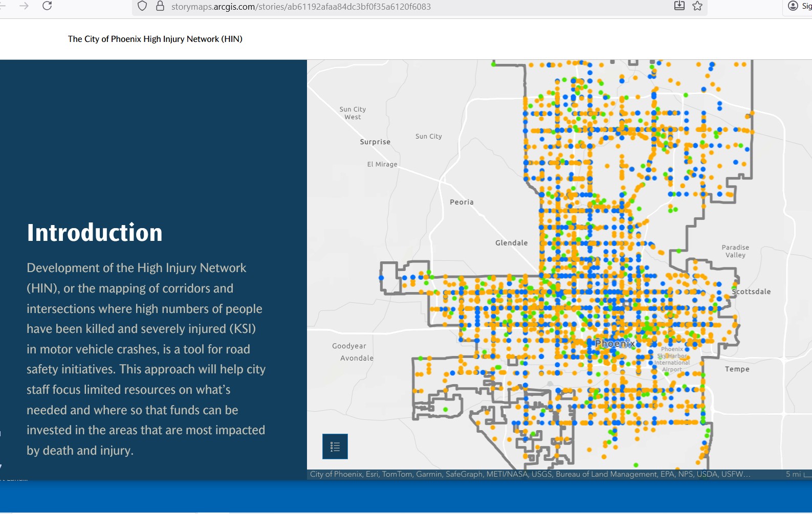Open site info via the padlock icon

click(160, 6)
